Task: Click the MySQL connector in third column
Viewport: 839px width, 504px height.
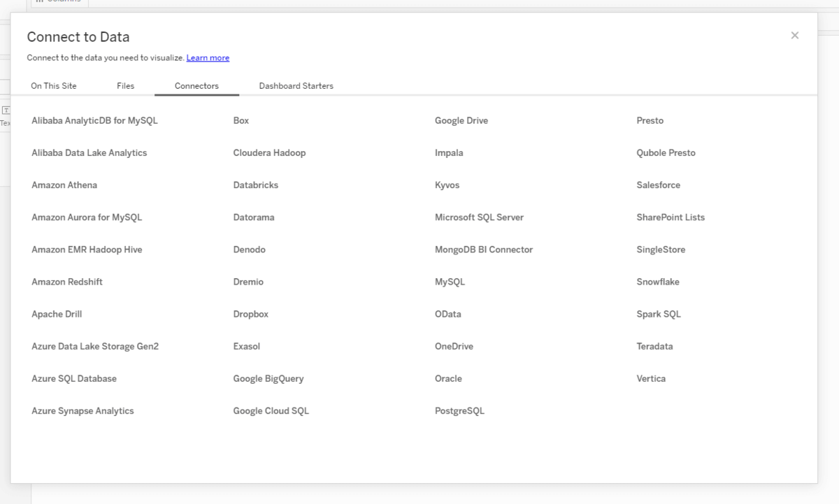Action: click(x=450, y=282)
